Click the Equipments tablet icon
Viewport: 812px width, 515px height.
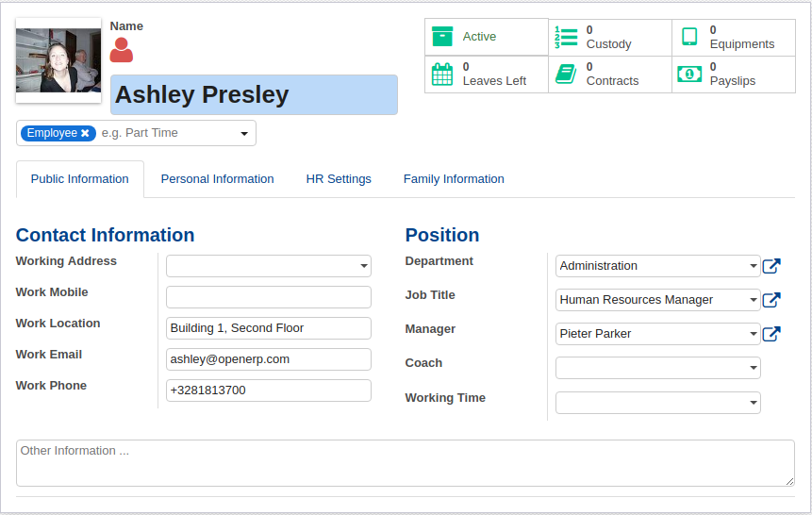pyautogui.click(x=689, y=37)
